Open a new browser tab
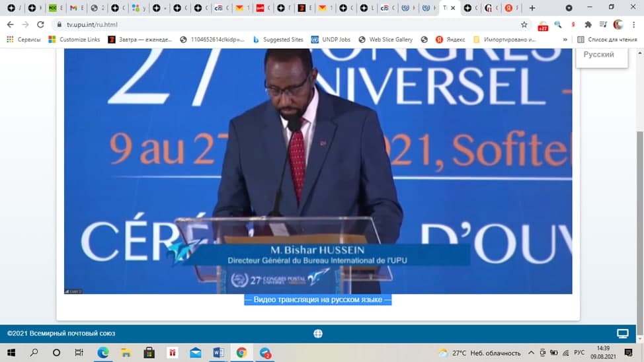This screenshot has width=644, height=362. (x=532, y=8)
